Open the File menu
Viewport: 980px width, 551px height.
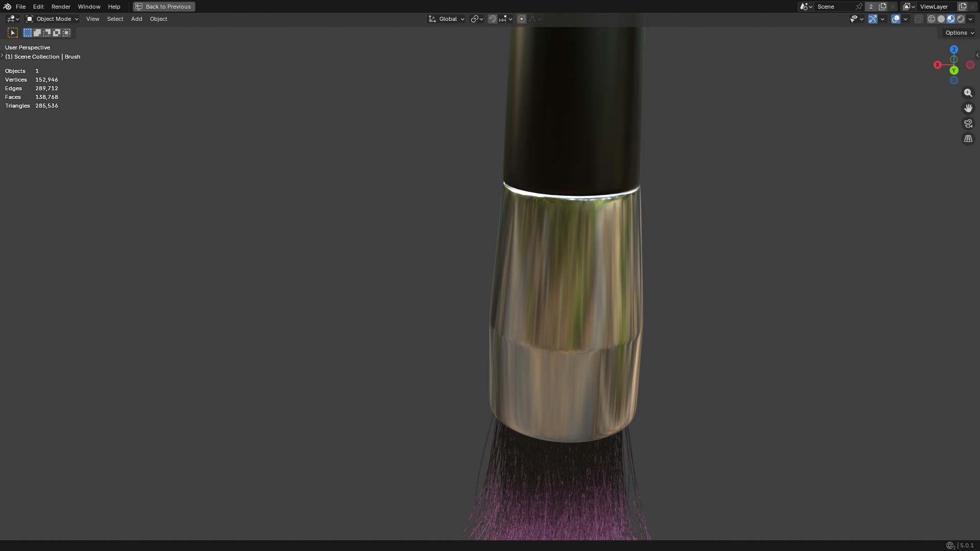(x=20, y=7)
